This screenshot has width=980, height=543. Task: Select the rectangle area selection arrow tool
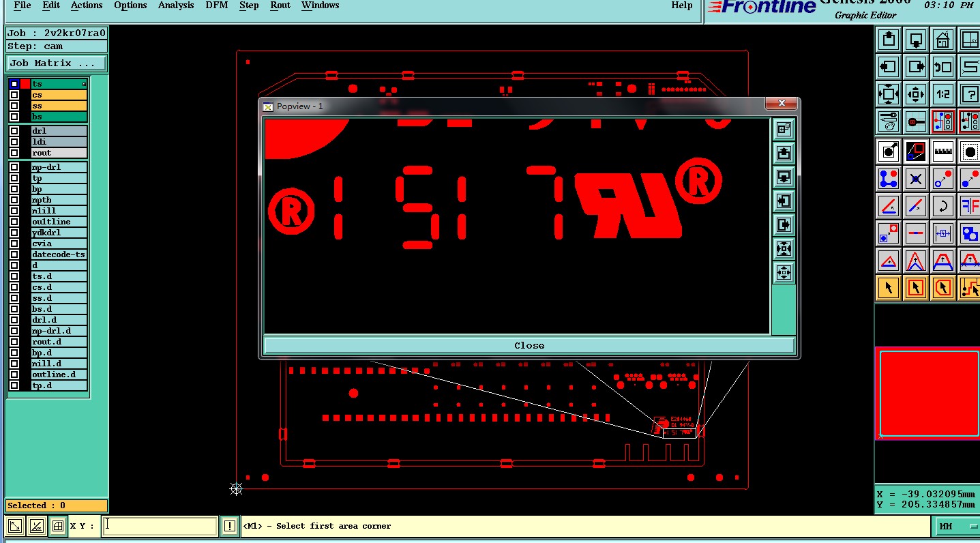tap(916, 288)
